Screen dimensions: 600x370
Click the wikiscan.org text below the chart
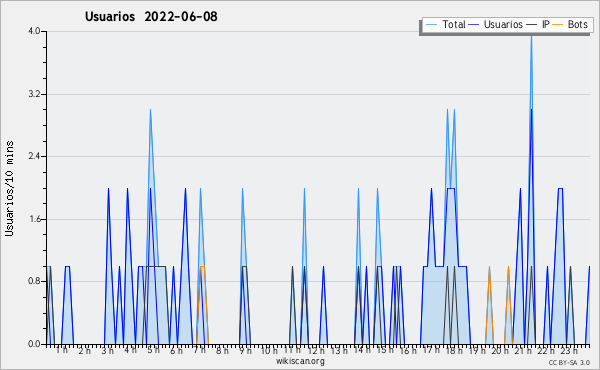point(300,361)
